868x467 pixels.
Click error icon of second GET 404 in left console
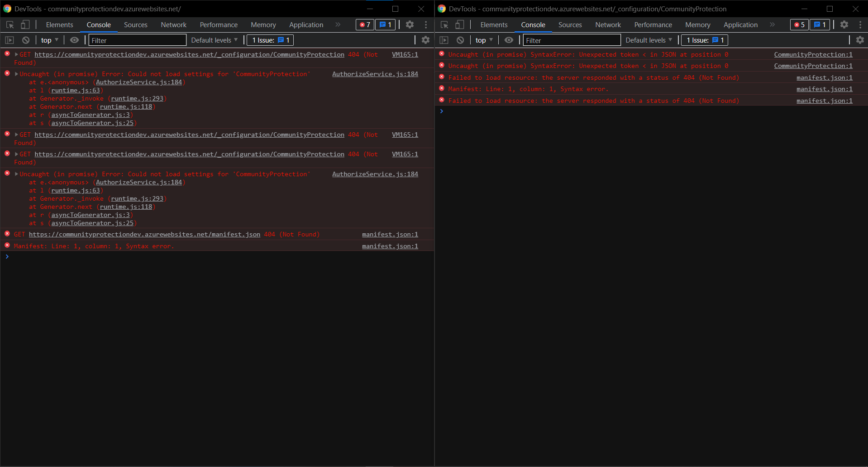click(7, 134)
